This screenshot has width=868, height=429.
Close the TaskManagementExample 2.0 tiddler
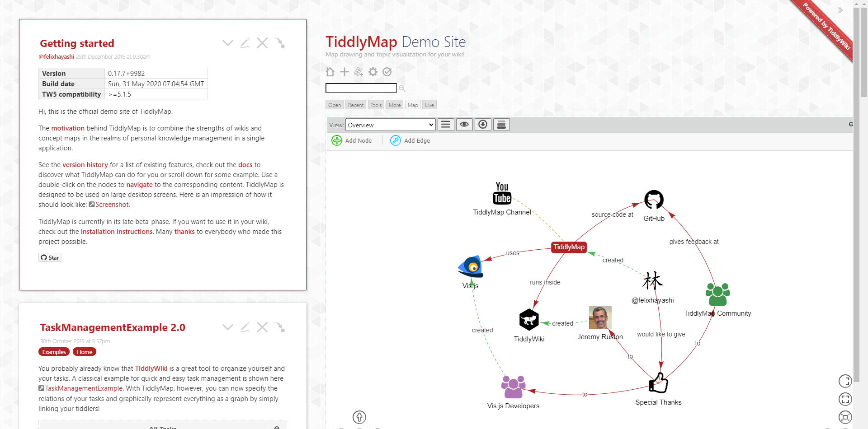click(262, 327)
